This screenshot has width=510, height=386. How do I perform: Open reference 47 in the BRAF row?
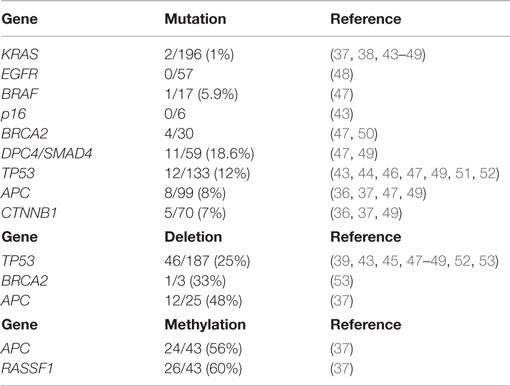342,94
